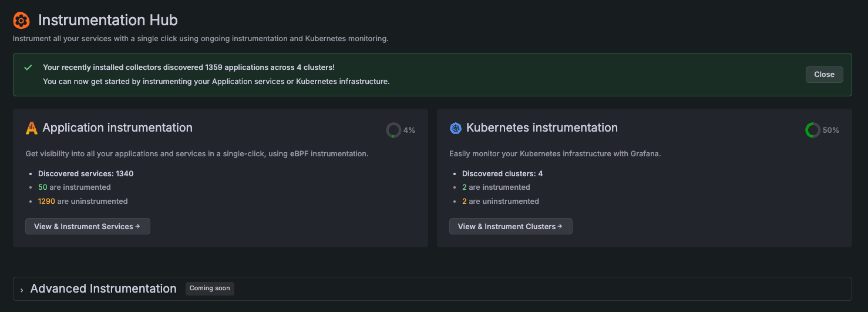Click the 50 instrumented services count
This screenshot has height=312, width=868.
pos(42,187)
